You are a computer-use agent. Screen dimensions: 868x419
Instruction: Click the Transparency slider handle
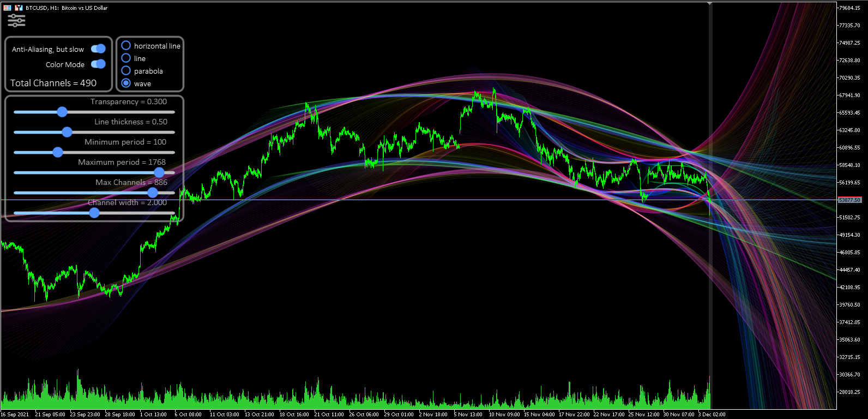click(x=62, y=112)
